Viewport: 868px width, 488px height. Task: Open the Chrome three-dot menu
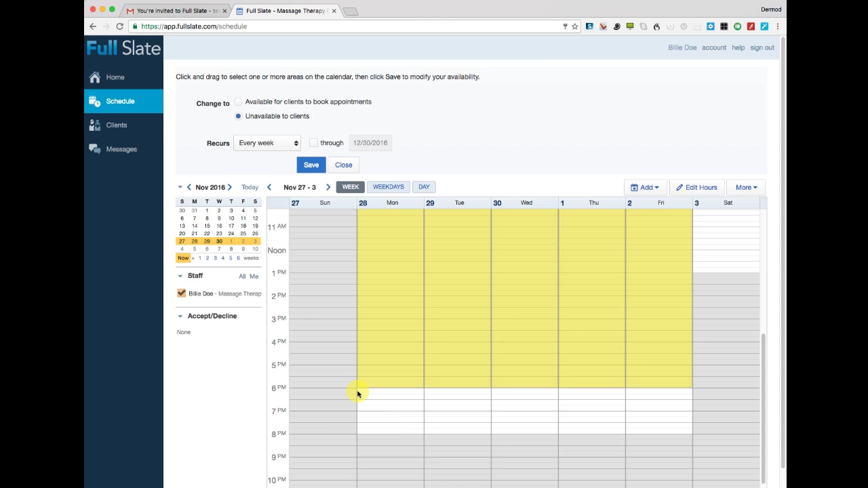(x=778, y=26)
